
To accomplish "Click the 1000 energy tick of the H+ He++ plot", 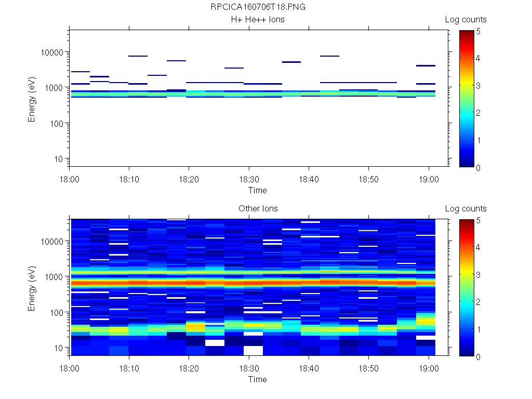I will pos(54,88).
